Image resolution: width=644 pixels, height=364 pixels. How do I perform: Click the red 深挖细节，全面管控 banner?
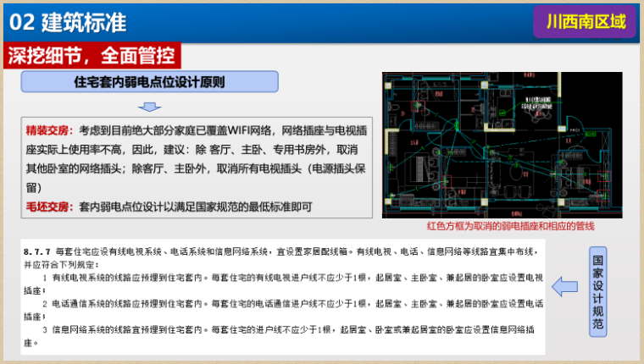tap(93, 57)
